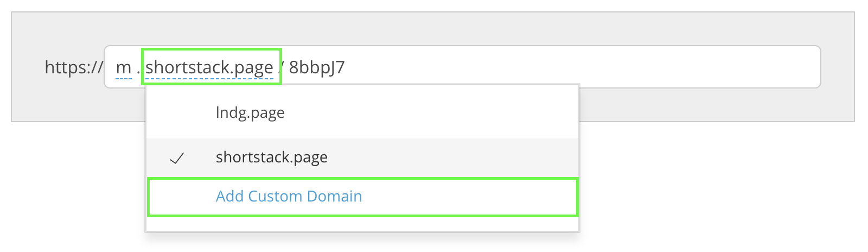Click the gray panel area right of URL box
This screenshot has width=868, height=252.
pyautogui.click(x=838, y=67)
